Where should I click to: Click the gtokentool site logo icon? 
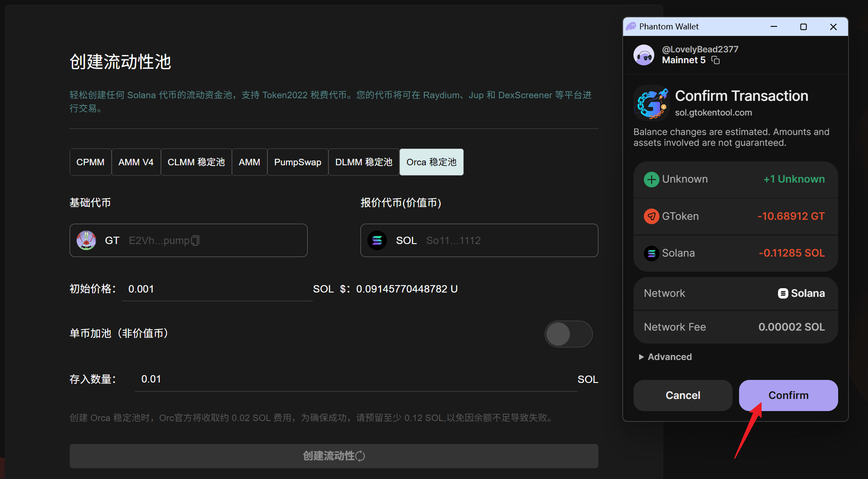pyautogui.click(x=651, y=103)
